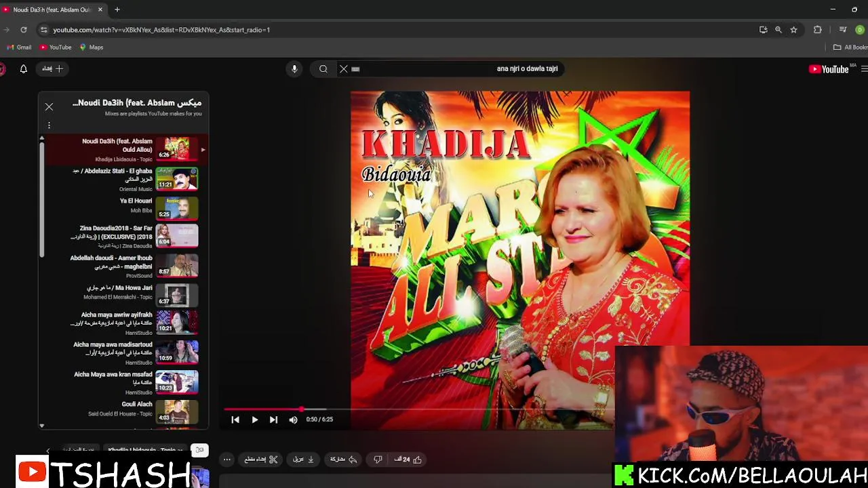
Task: Open Chrome profile avatar
Action: pos(860,30)
